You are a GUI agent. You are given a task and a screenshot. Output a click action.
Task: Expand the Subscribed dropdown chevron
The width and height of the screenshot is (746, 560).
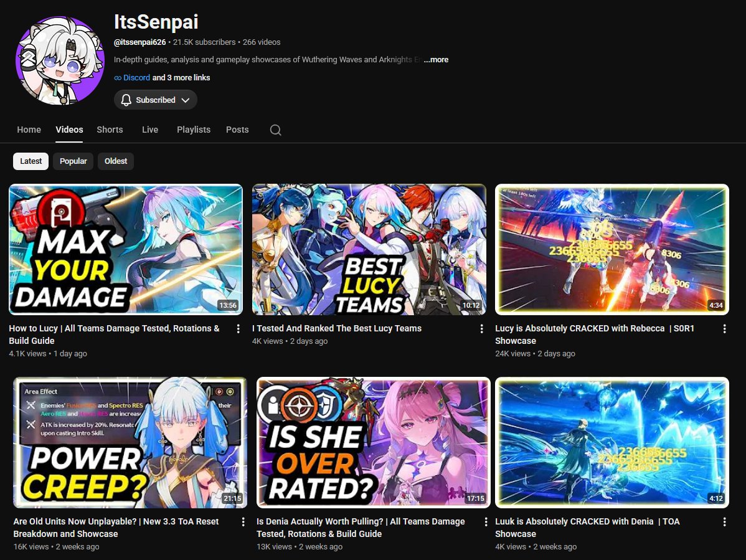tap(186, 100)
